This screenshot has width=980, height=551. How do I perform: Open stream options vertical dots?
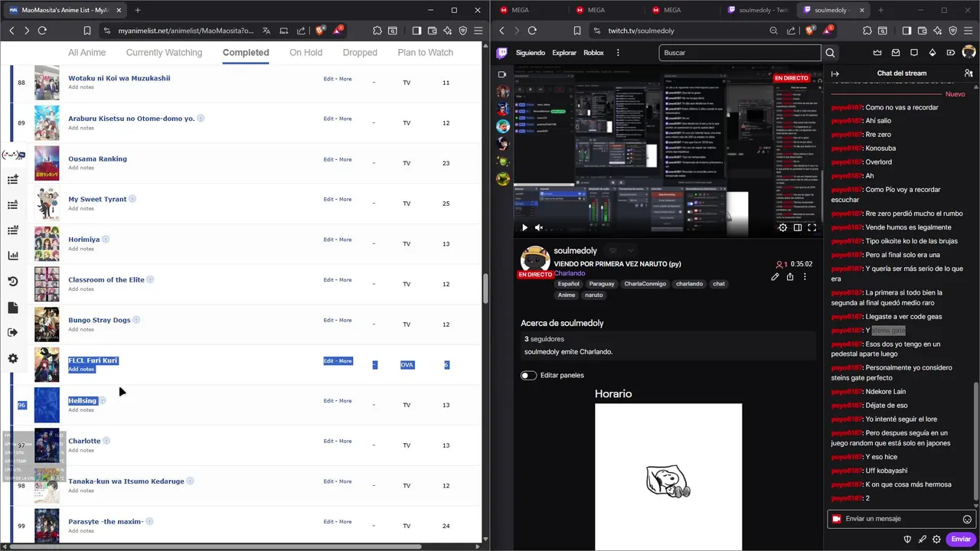805,277
